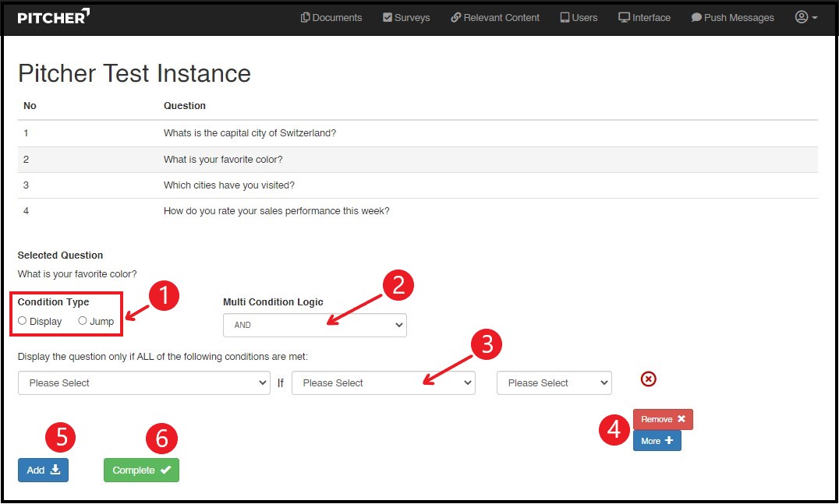The height and width of the screenshot is (504, 839).
Task: Click the green Complete button
Action: 141,471
